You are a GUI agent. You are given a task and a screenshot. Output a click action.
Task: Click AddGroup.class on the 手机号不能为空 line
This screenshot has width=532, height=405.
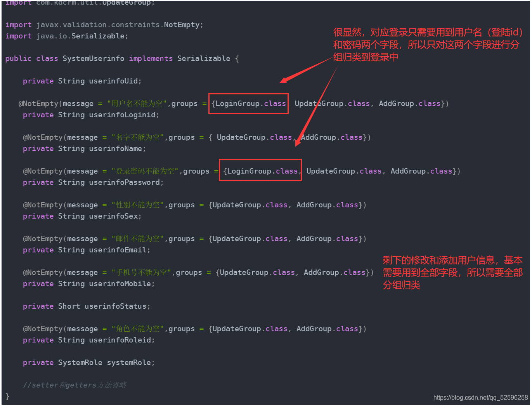click(x=335, y=273)
